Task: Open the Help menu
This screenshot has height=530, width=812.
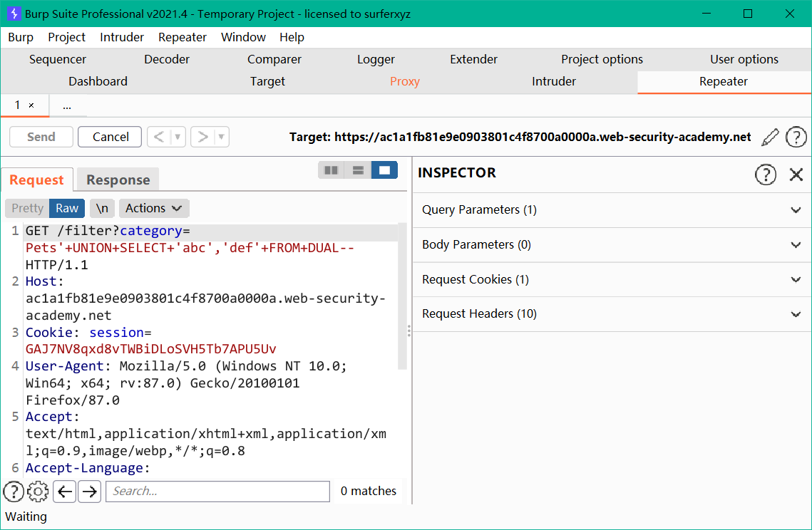Action: [292, 37]
